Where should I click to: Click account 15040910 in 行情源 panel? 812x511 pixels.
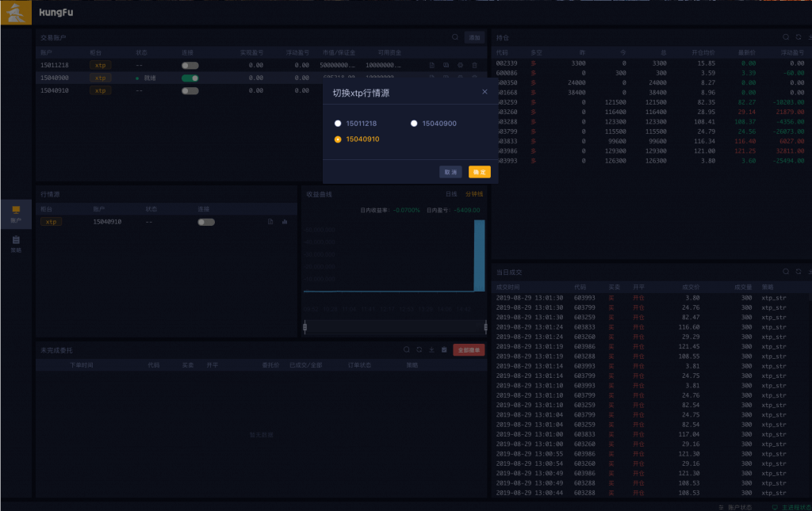click(x=107, y=222)
